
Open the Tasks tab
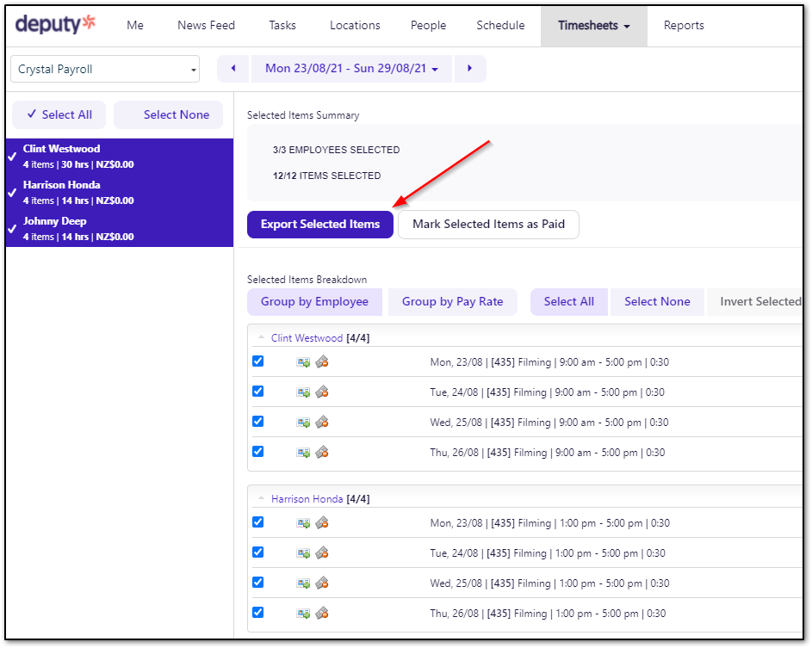pos(282,25)
